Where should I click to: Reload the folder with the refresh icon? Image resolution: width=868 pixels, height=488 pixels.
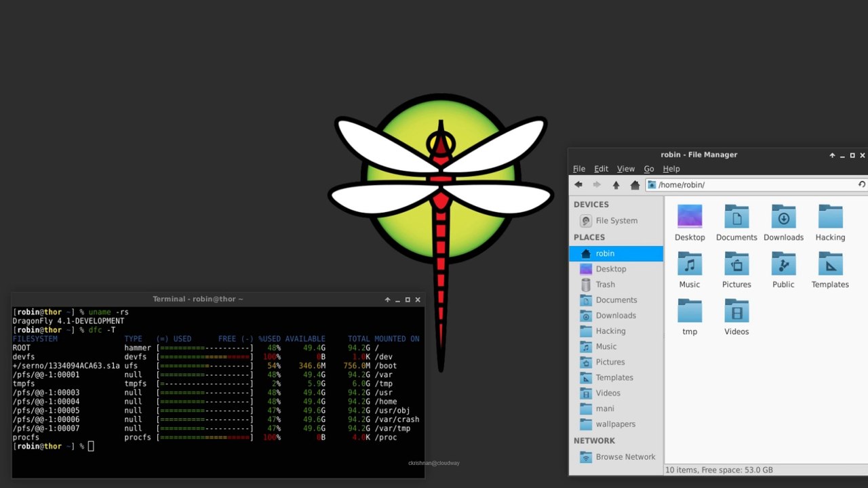tap(862, 184)
